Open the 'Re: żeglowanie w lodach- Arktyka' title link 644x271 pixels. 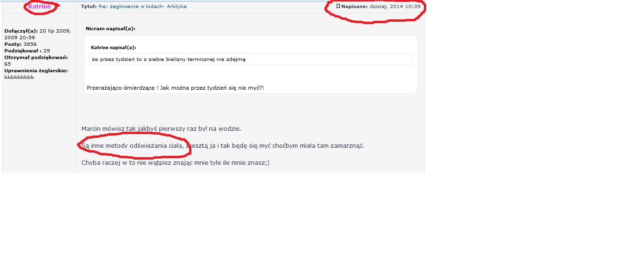click(142, 7)
